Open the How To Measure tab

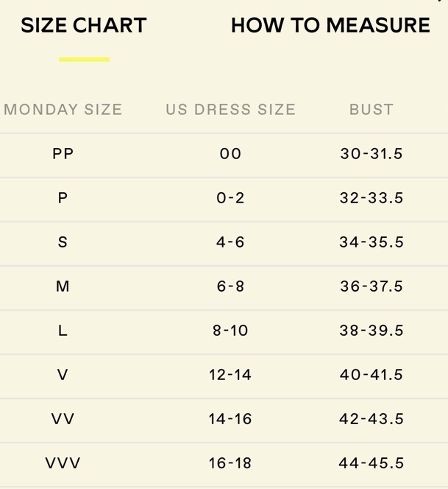coord(330,25)
